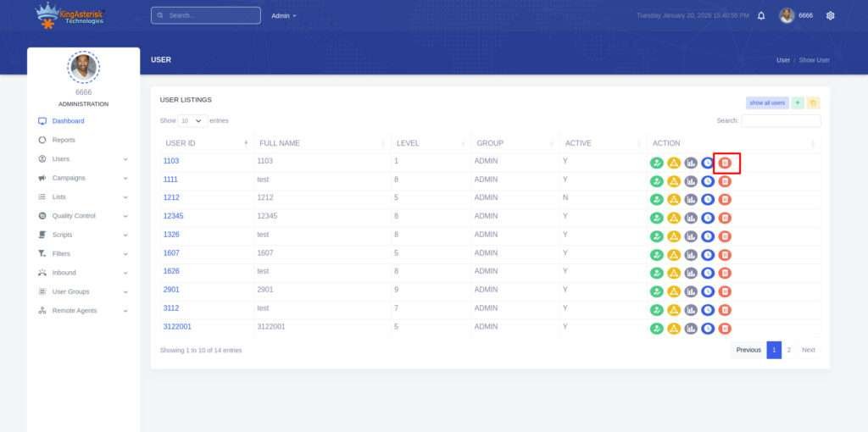
Task: Sort table by GROUP column
Action: [x=515, y=143]
